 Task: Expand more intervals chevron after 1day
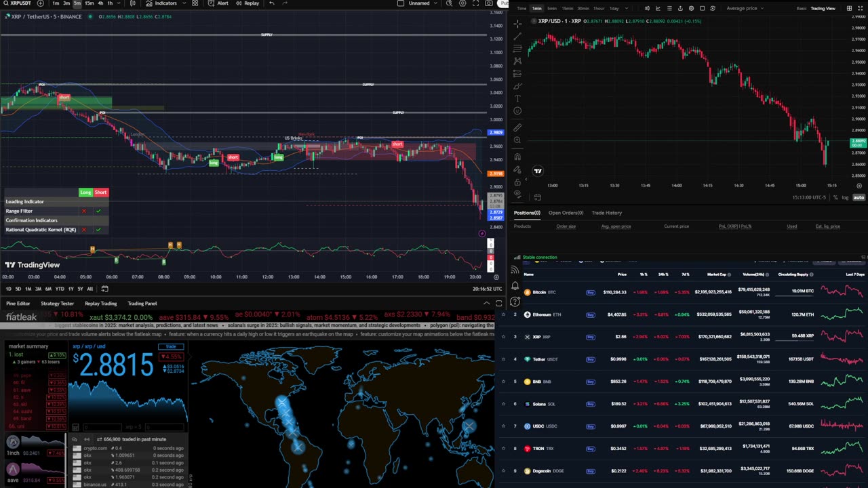(x=626, y=8)
